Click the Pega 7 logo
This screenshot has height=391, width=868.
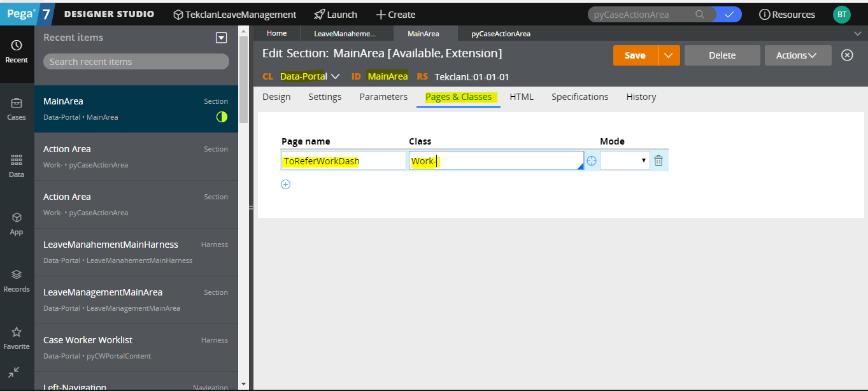[x=27, y=14]
